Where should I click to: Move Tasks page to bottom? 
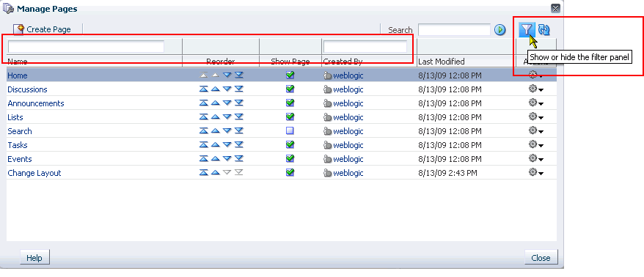click(239, 145)
